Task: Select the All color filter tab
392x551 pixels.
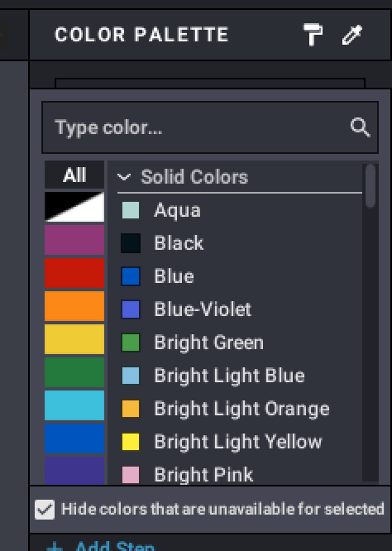Action: pyautogui.click(x=74, y=175)
